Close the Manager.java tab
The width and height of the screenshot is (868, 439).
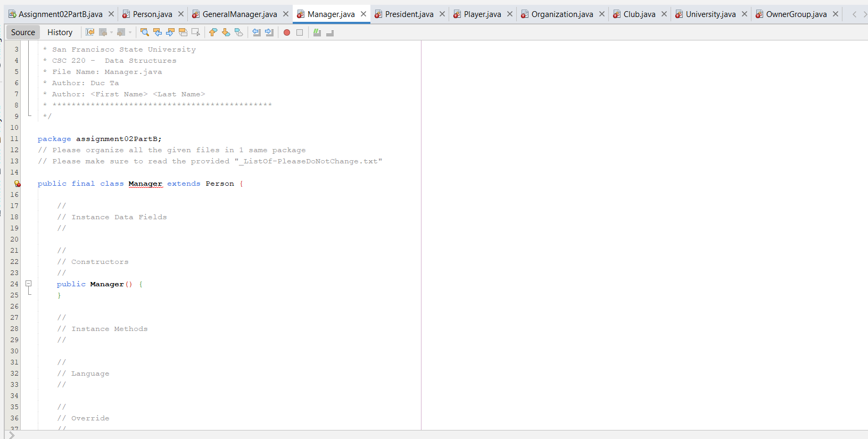point(363,14)
